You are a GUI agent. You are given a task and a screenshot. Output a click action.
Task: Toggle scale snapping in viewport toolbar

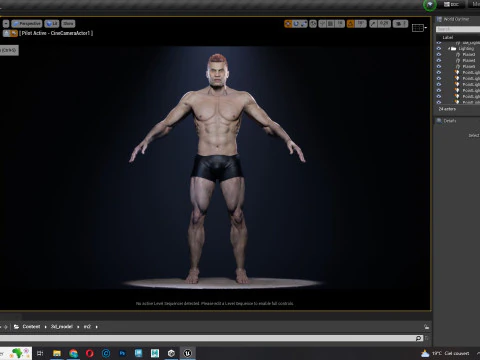coord(373,24)
